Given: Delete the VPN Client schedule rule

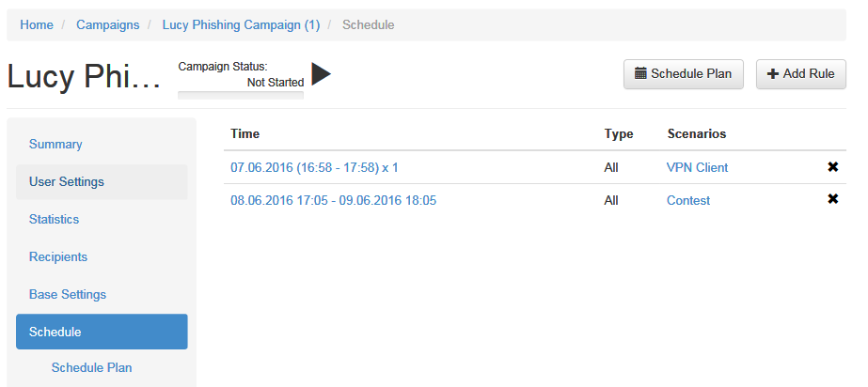Looking at the screenshot, I should click(x=832, y=167).
